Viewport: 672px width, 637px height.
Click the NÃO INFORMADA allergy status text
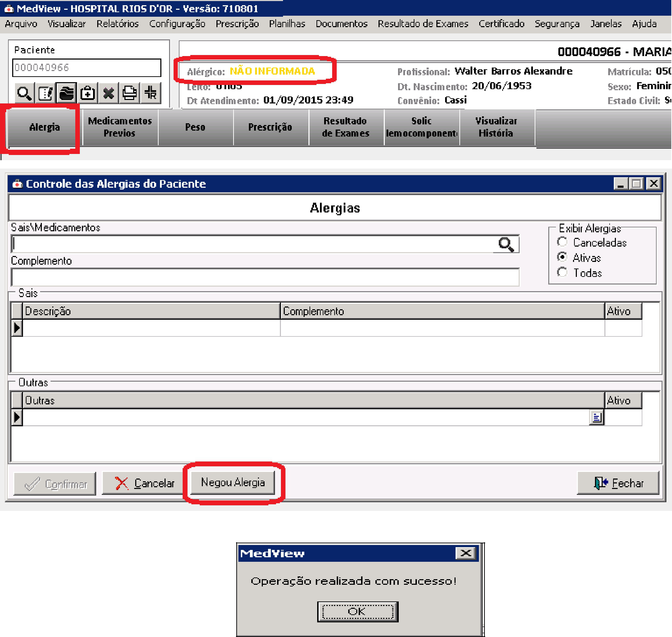pos(272,71)
